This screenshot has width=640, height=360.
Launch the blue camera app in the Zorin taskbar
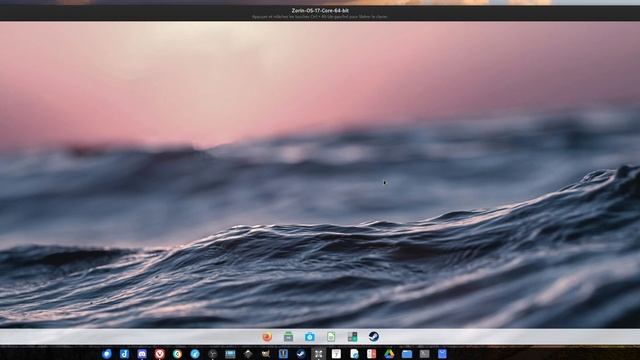(310, 337)
